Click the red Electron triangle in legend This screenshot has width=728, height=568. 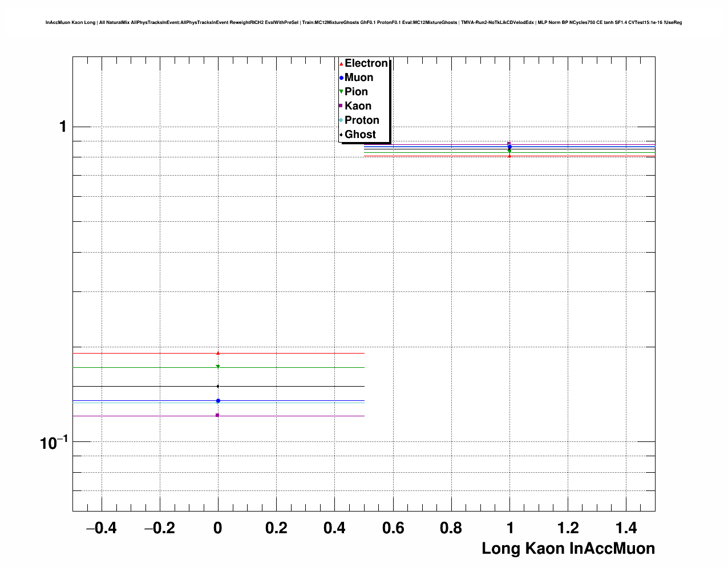pyautogui.click(x=341, y=64)
